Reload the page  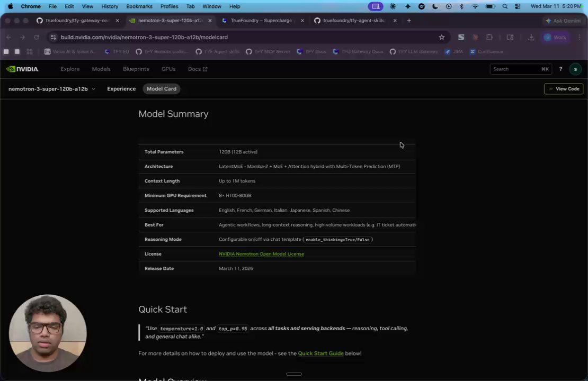pos(37,37)
